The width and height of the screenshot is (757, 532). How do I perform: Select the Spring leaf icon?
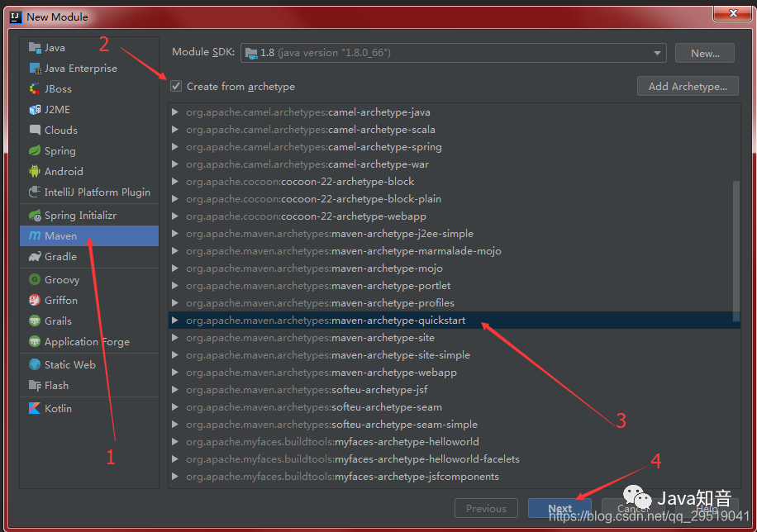pos(35,150)
